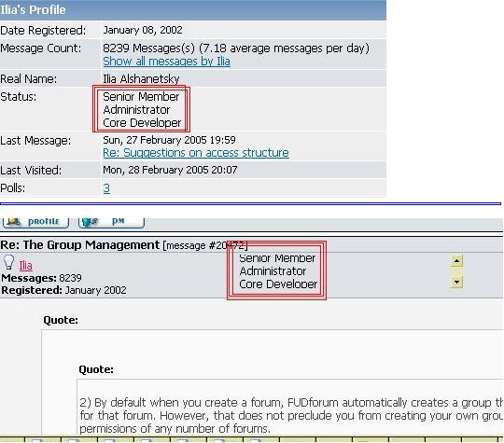Click the Last Visited date value

pyautogui.click(x=170, y=170)
